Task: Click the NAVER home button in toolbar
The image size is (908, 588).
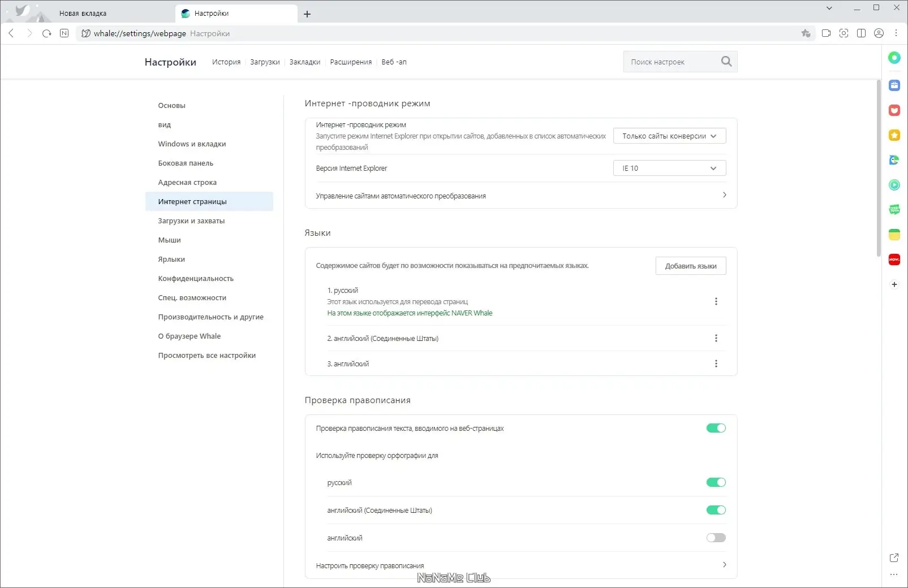Action: 64,33
